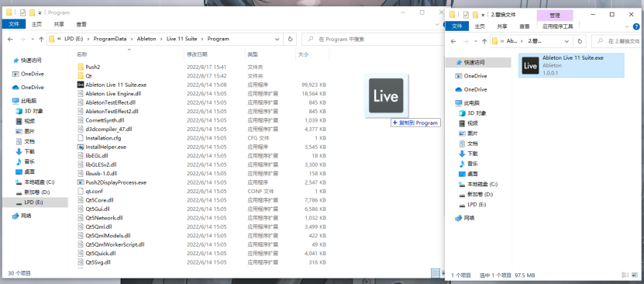Click Live 11 Suite breadcrumb in address bar

[x=181, y=39]
